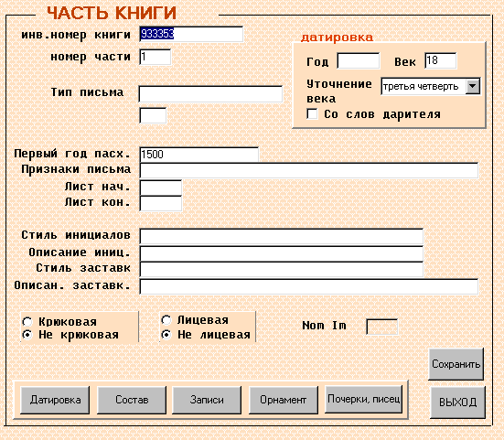The width and height of the screenshot is (504, 440).
Task: Click the small field below Тип письма
Action: pos(153,115)
